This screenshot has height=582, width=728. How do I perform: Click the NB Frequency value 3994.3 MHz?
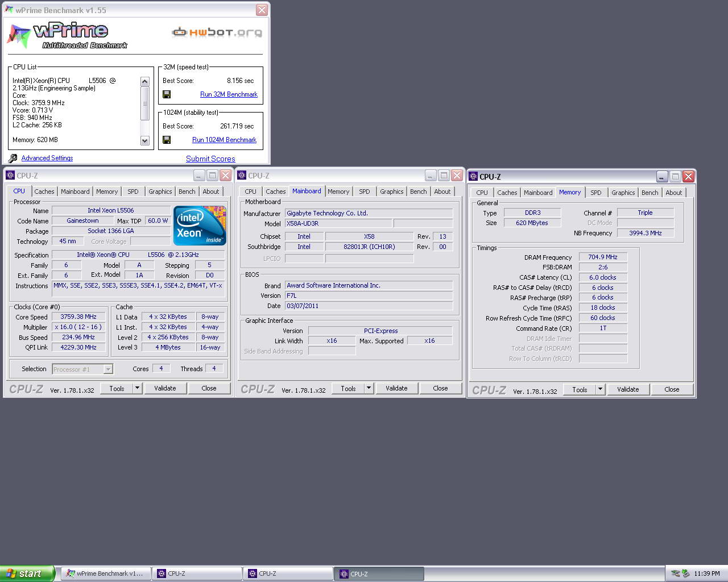(x=646, y=233)
